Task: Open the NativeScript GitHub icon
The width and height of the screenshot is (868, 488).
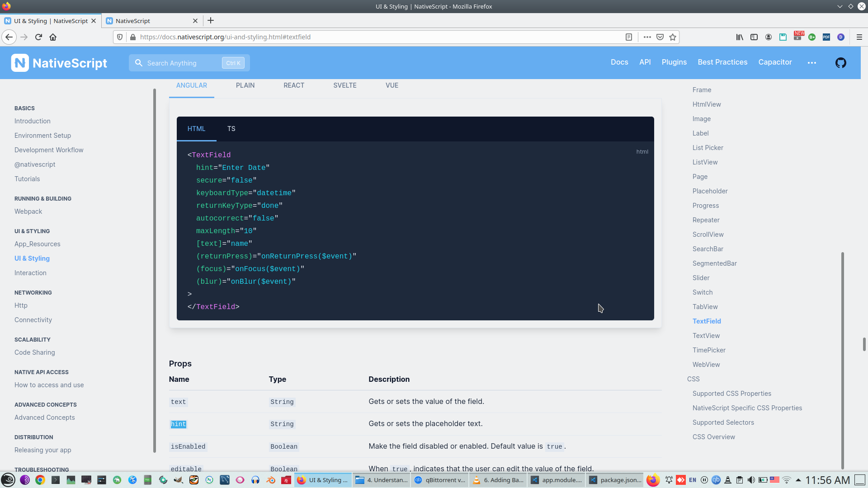Action: [x=840, y=63]
